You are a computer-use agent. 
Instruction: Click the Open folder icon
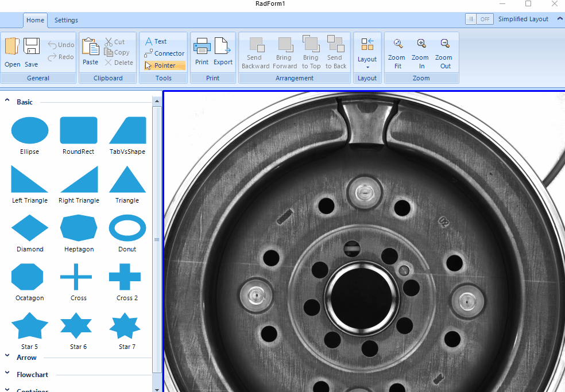pos(12,47)
